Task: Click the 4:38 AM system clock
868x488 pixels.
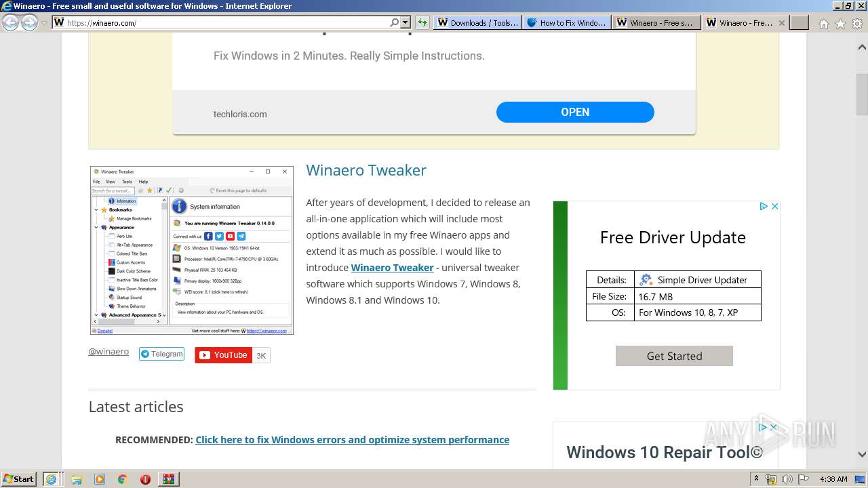Action: click(x=833, y=479)
